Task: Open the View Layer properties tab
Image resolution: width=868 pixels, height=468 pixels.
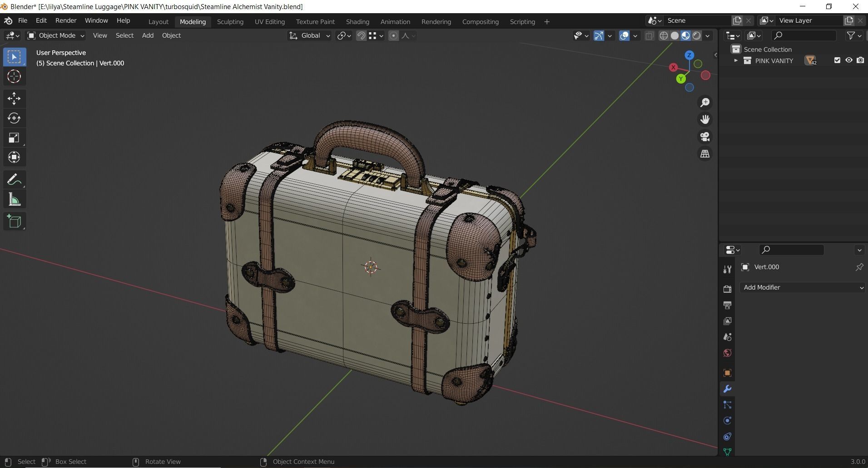Action: click(727, 321)
